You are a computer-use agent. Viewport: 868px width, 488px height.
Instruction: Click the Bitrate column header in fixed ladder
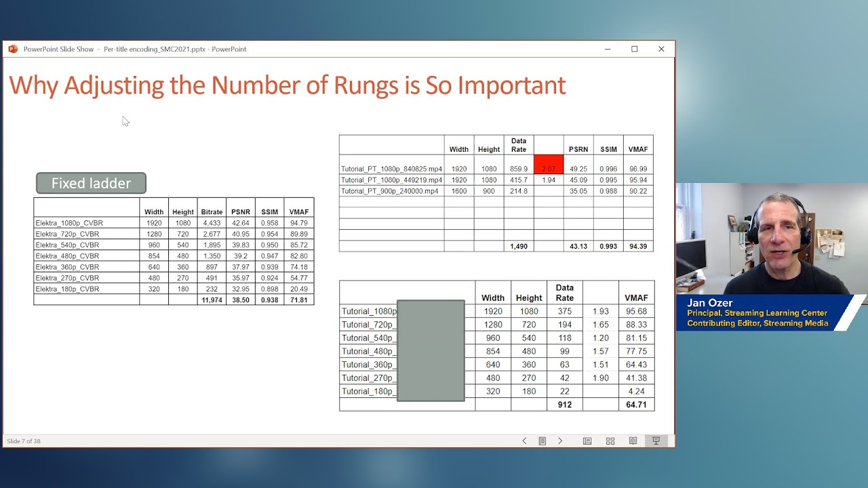tap(212, 212)
